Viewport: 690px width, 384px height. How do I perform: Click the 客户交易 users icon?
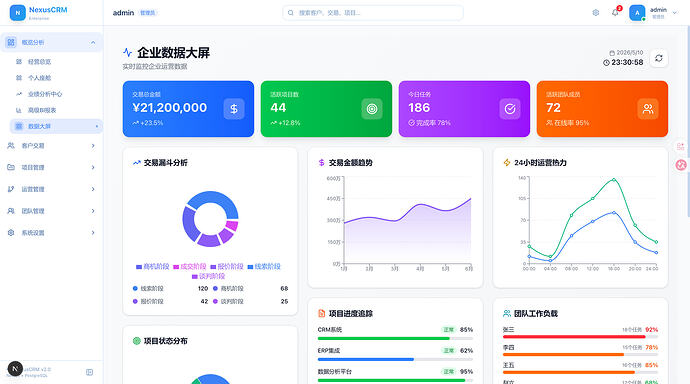[x=11, y=146]
